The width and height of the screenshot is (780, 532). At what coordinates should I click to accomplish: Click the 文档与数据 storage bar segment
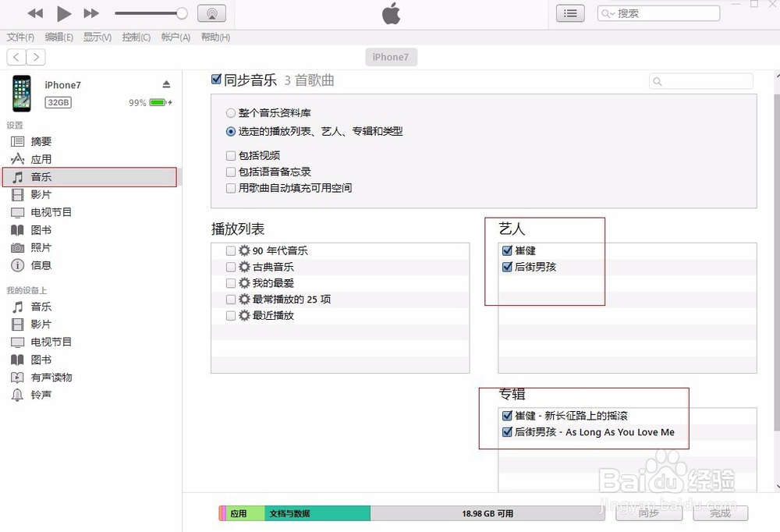pyautogui.click(x=317, y=513)
